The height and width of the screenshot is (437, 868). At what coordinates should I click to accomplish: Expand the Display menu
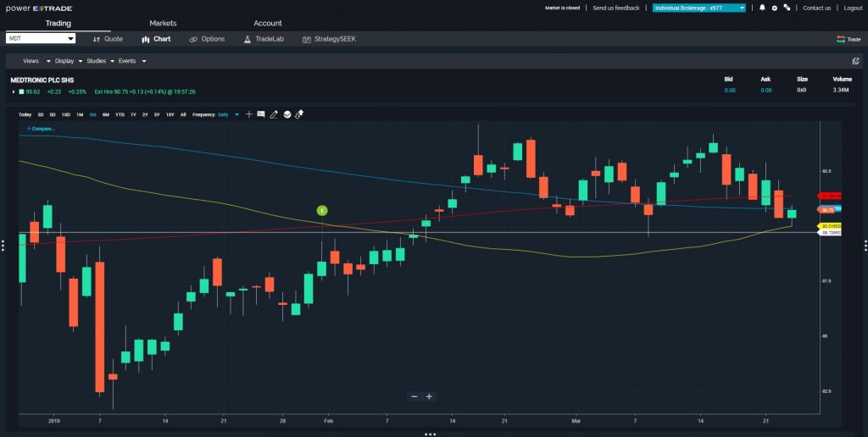(69, 61)
